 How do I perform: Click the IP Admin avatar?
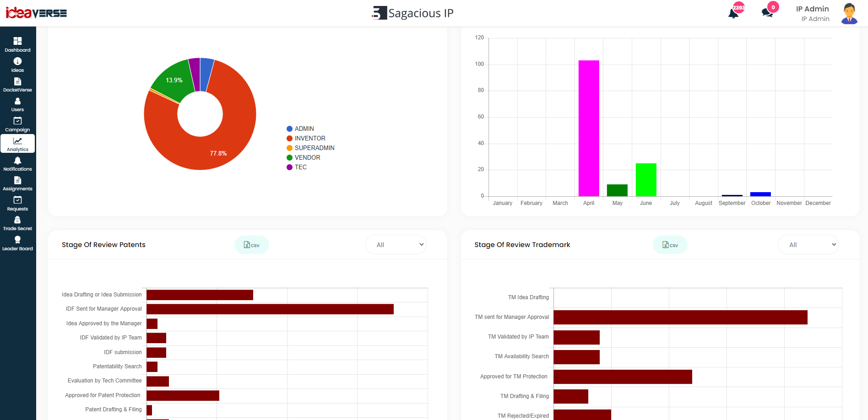(849, 13)
